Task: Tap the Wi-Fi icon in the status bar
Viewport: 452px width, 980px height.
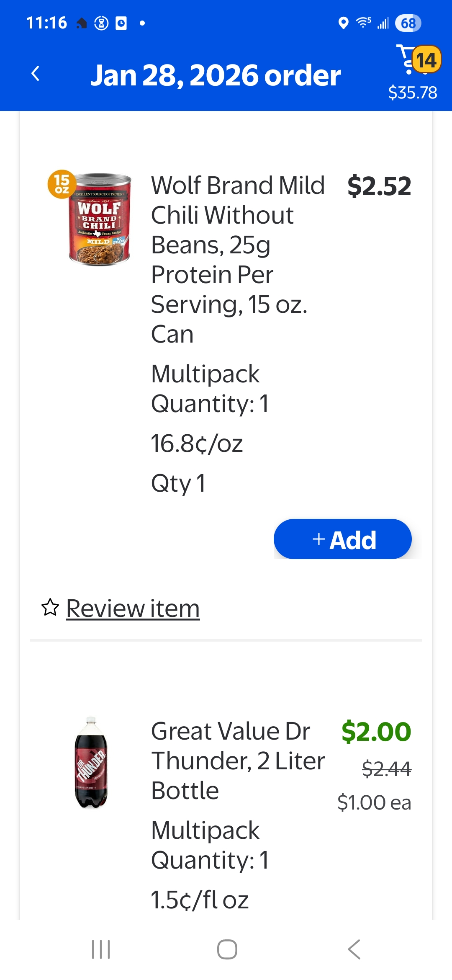Action: [363, 23]
